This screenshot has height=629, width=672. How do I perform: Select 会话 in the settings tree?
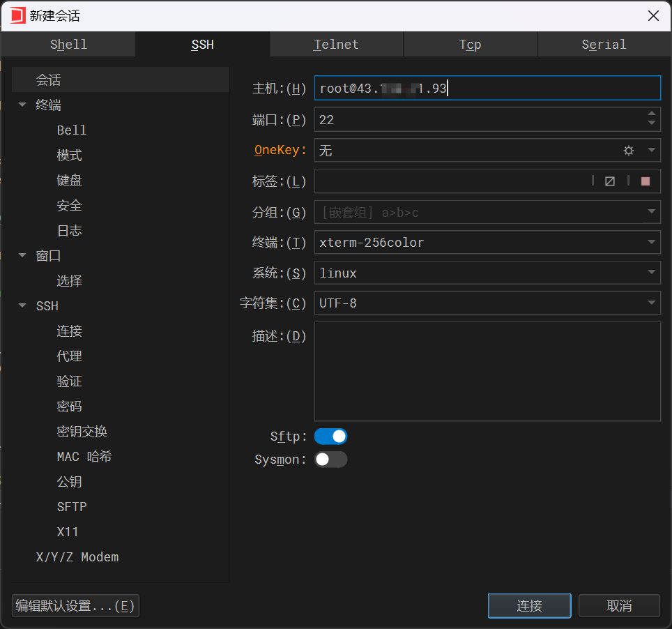121,79
